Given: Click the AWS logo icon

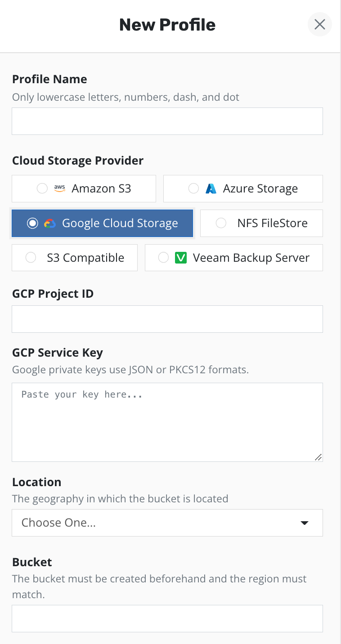Looking at the screenshot, I should coord(60,188).
